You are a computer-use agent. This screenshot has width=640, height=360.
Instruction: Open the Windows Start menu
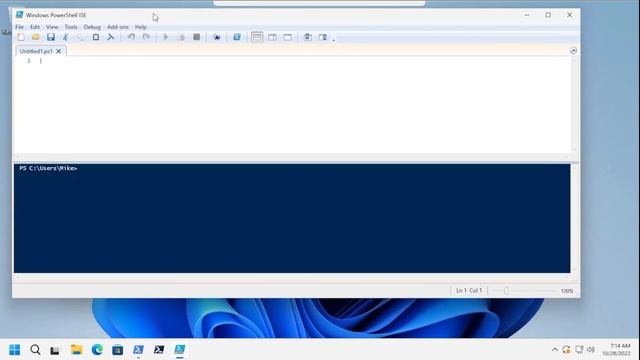click(14, 350)
